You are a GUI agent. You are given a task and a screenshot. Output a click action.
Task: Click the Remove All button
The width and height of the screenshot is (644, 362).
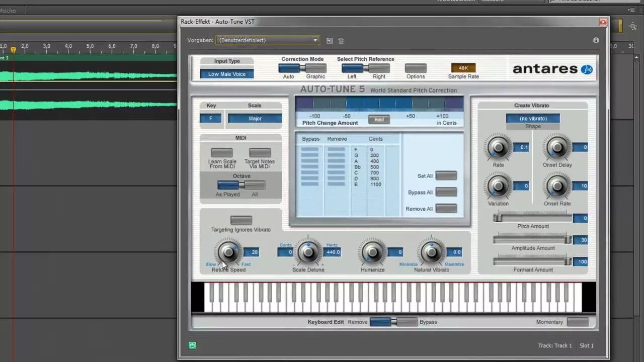tap(446, 208)
